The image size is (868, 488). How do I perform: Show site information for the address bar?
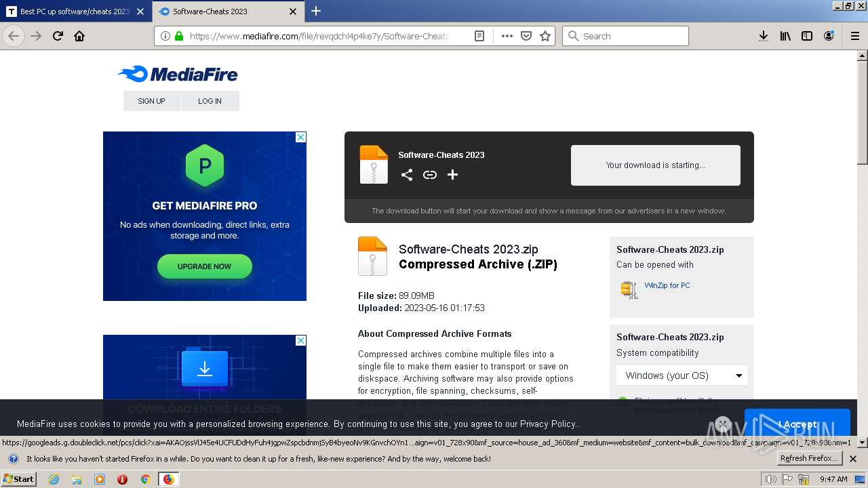tap(165, 36)
